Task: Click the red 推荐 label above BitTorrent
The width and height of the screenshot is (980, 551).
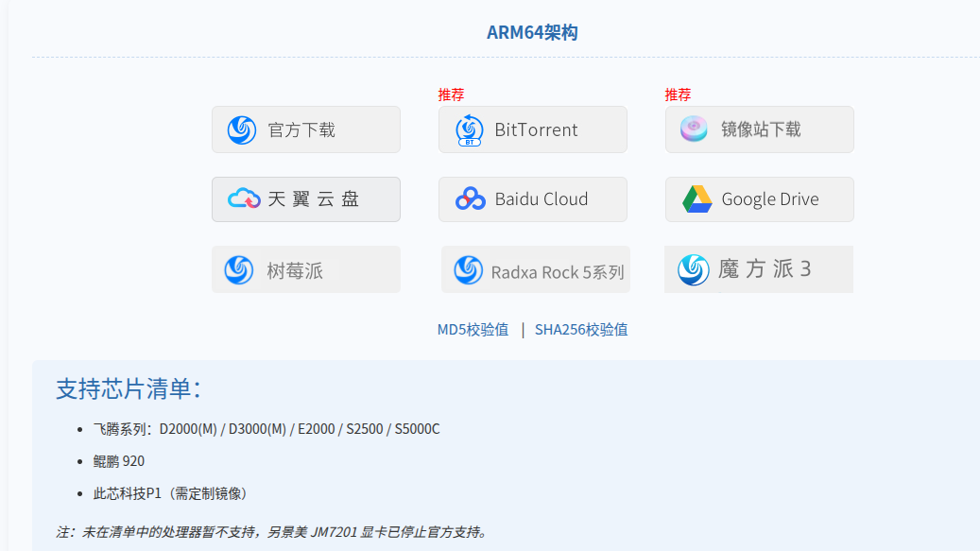Action: pos(451,95)
